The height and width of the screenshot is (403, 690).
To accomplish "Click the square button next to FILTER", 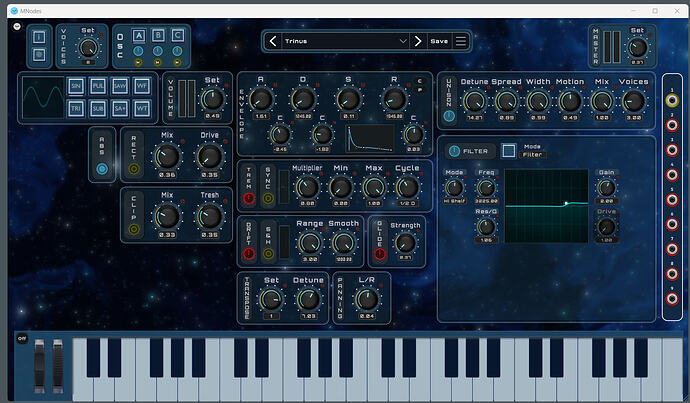I will pos(509,151).
